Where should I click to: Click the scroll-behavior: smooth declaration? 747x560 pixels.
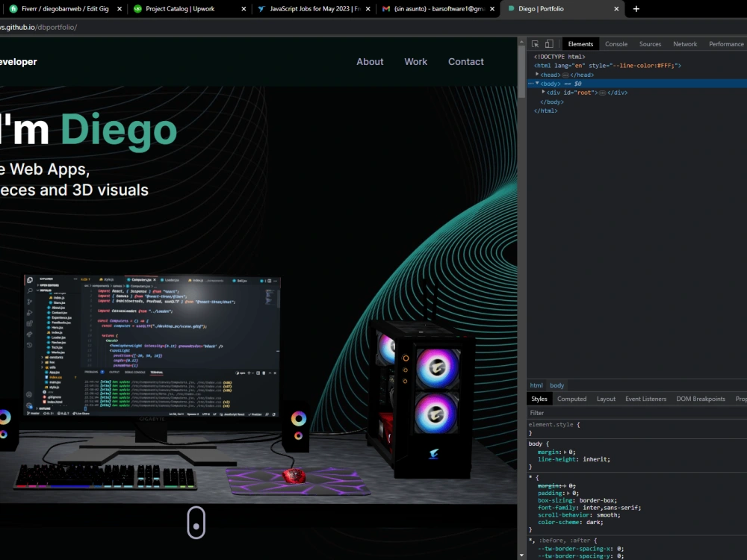580,514
